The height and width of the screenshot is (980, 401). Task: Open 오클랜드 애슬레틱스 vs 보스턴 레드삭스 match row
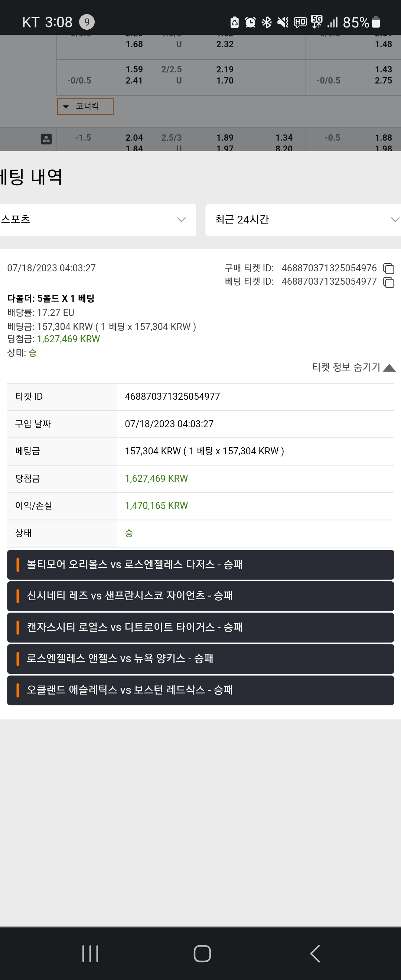click(x=200, y=690)
